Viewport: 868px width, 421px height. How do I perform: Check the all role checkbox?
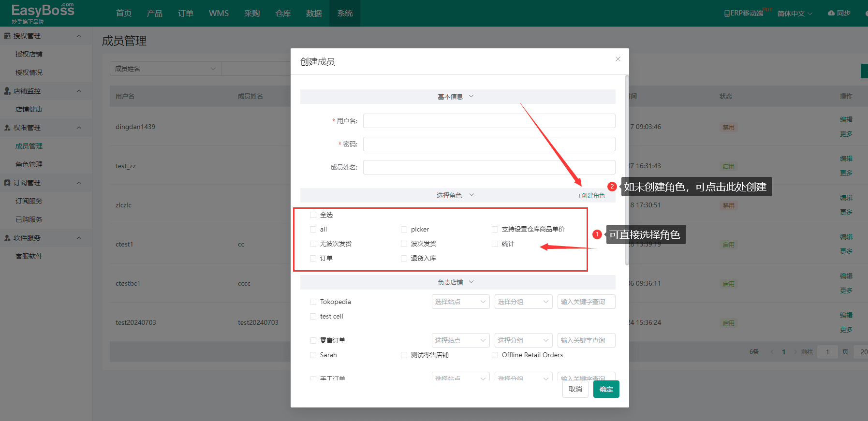click(313, 230)
